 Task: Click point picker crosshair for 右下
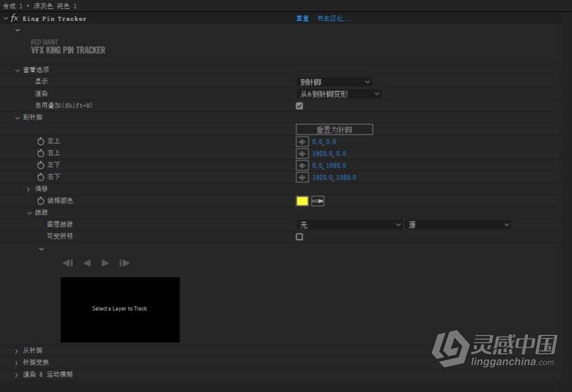[302, 178]
